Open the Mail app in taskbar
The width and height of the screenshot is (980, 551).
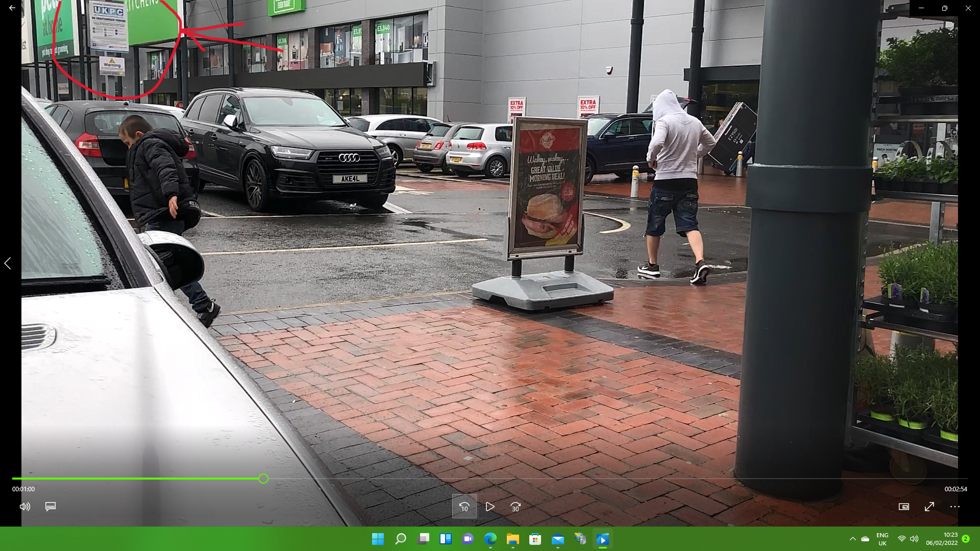[x=557, y=539]
